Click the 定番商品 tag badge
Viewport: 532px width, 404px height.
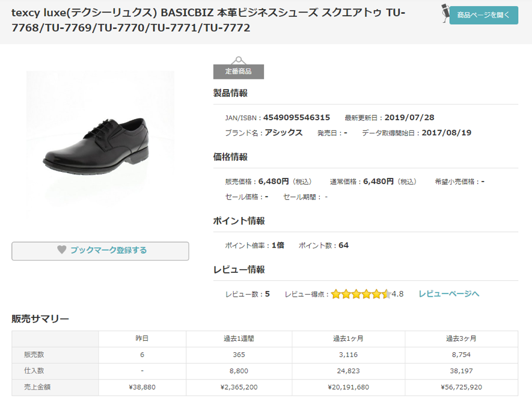[239, 71]
